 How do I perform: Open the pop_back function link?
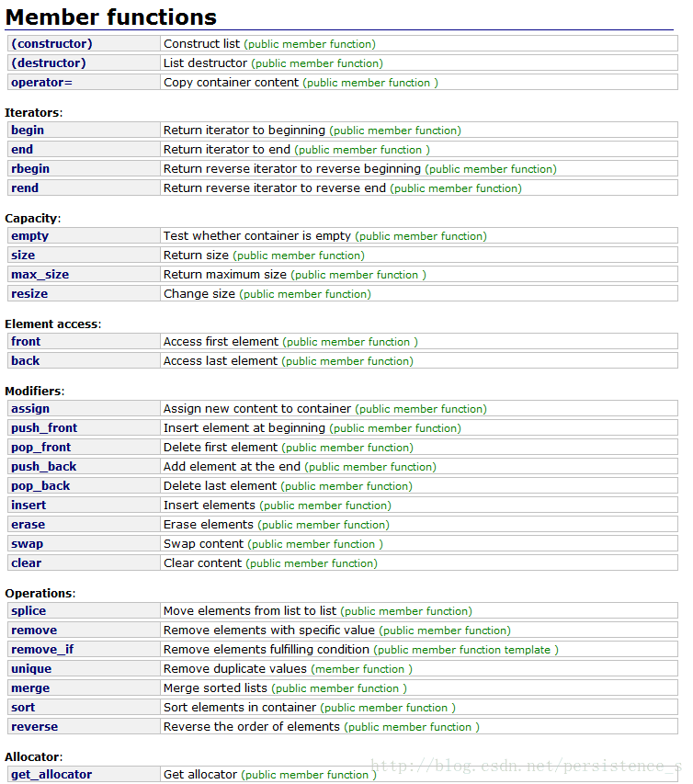coord(40,485)
